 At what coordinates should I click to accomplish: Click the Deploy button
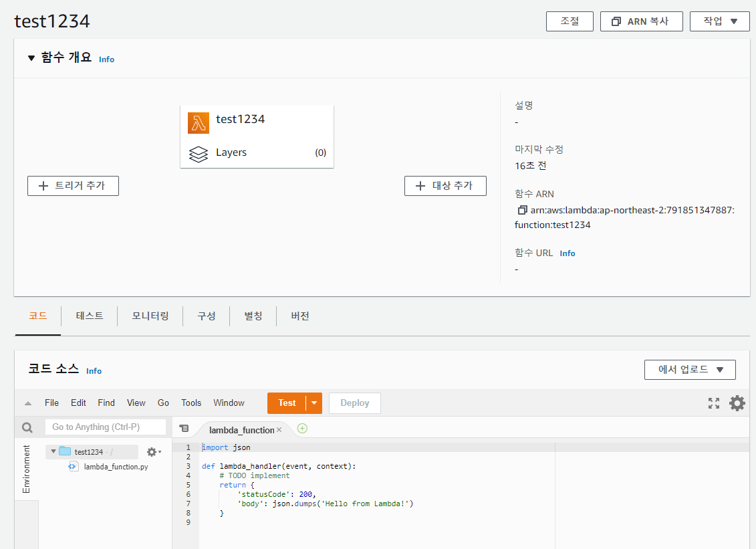click(355, 403)
